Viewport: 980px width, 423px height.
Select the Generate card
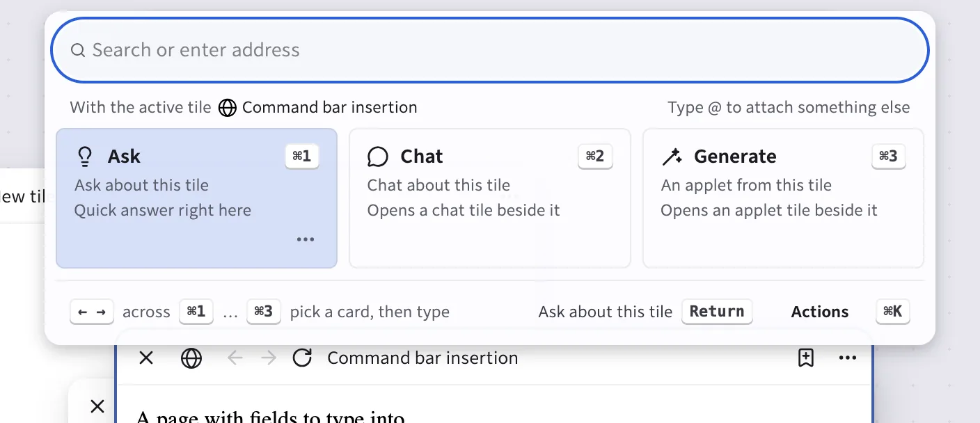[783, 198]
